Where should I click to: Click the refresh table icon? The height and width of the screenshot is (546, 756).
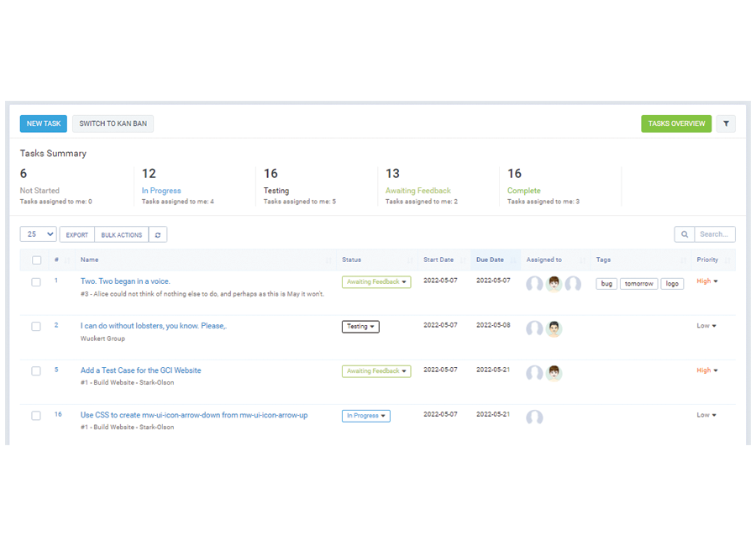tap(158, 235)
